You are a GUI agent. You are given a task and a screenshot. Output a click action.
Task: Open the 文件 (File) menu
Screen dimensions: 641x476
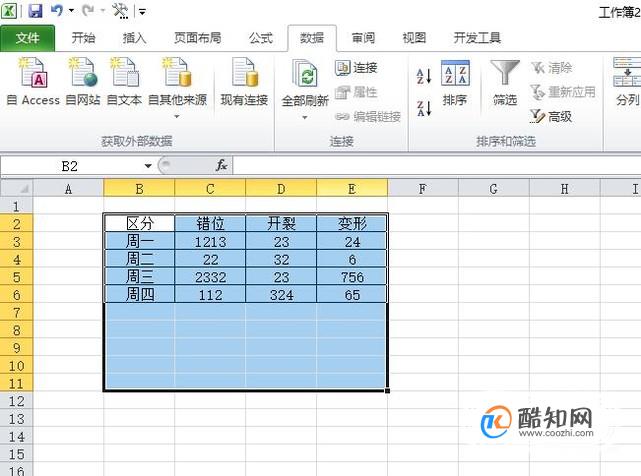point(27,38)
